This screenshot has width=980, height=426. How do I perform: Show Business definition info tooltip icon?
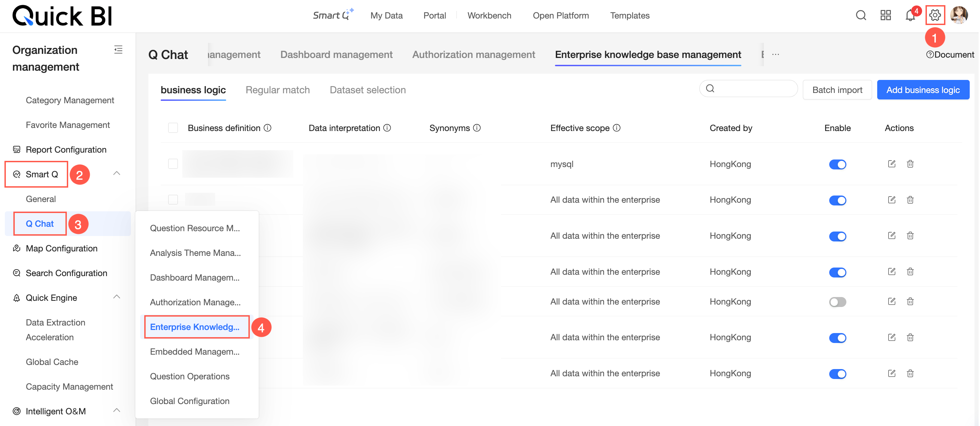(268, 128)
